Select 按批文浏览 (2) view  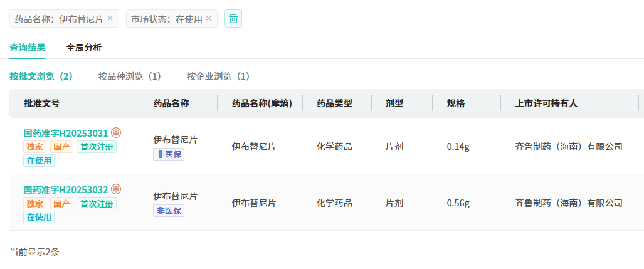point(41,76)
